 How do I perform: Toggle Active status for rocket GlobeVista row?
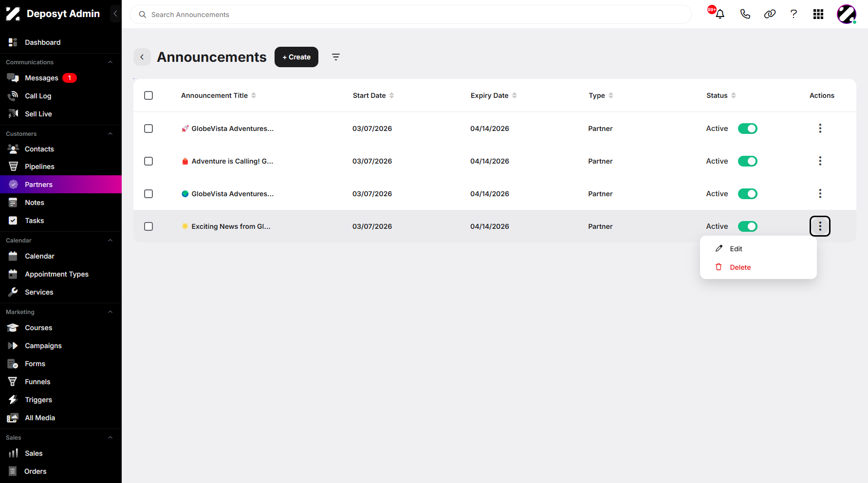[747, 129]
